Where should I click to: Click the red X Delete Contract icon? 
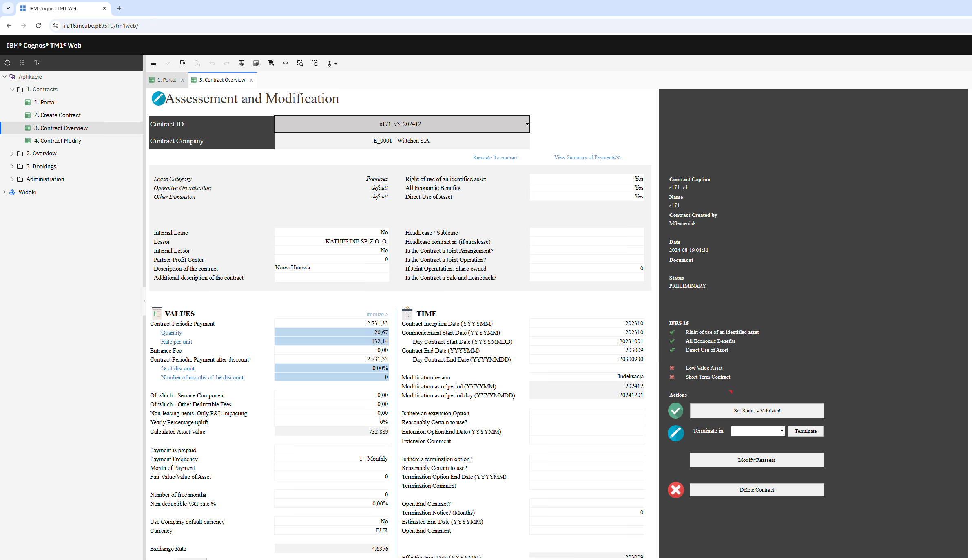click(x=675, y=489)
